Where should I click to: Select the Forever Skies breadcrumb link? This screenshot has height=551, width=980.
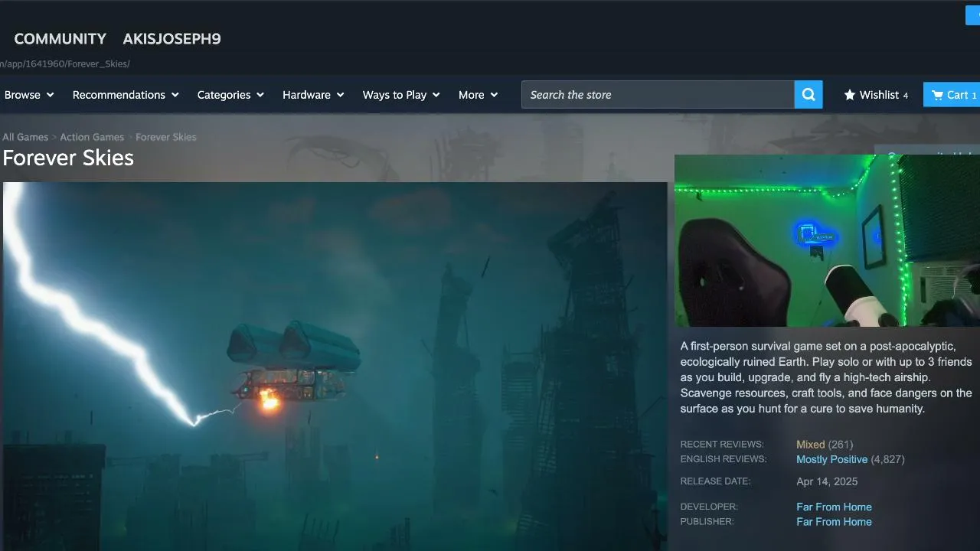[x=166, y=137]
